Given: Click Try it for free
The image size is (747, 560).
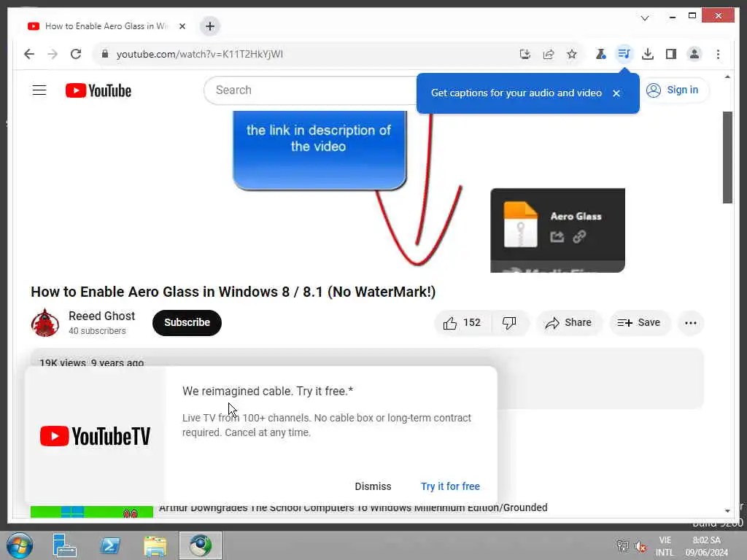Looking at the screenshot, I should tap(450, 486).
